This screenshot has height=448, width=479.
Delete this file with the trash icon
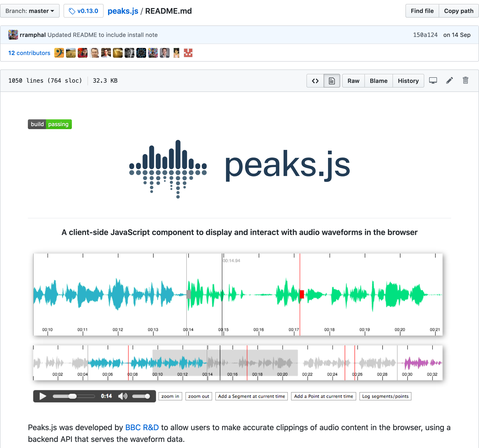[466, 80]
